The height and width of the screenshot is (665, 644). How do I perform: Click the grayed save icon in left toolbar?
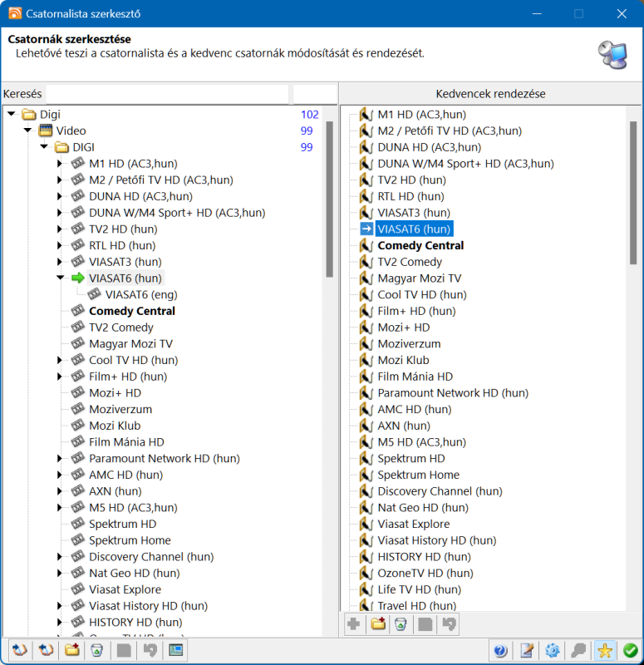pyautogui.click(x=124, y=650)
